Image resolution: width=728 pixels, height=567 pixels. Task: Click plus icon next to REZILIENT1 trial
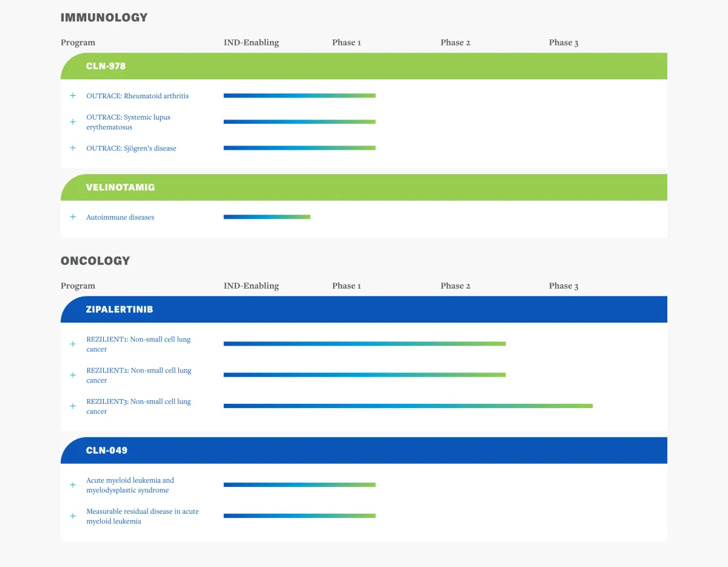pos(73,344)
